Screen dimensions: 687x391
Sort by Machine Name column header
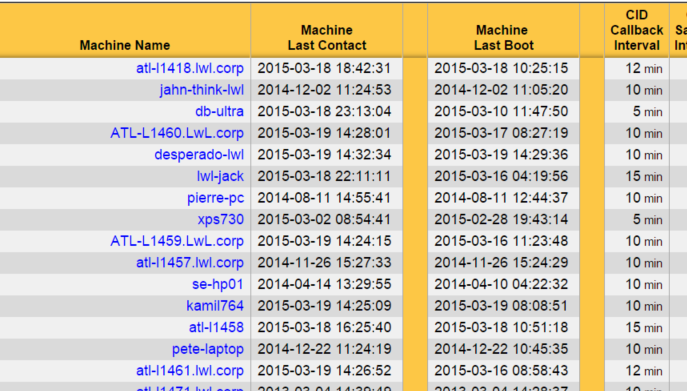coord(125,45)
